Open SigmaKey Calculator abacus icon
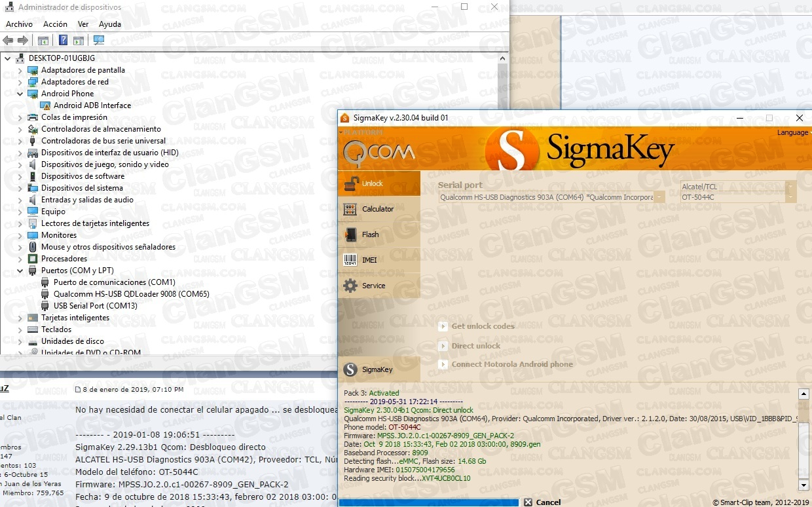This screenshot has height=507, width=812. (350, 210)
